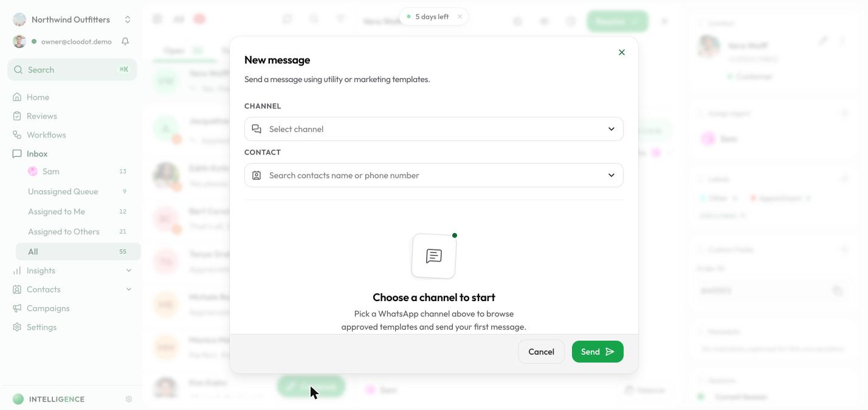Switch workspace via Northwind Outfitters selector
Image resolution: width=868 pixels, height=410 pixels.
click(72, 19)
